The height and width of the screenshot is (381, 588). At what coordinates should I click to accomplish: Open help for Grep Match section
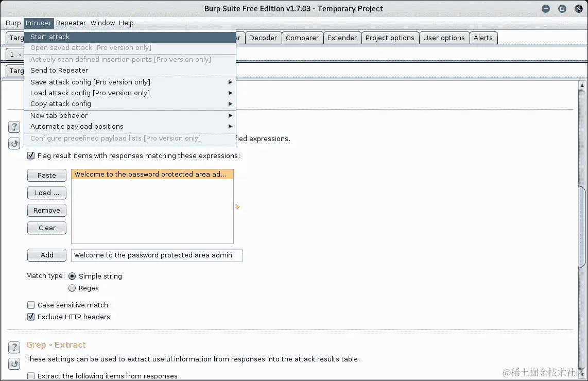pos(14,127)
